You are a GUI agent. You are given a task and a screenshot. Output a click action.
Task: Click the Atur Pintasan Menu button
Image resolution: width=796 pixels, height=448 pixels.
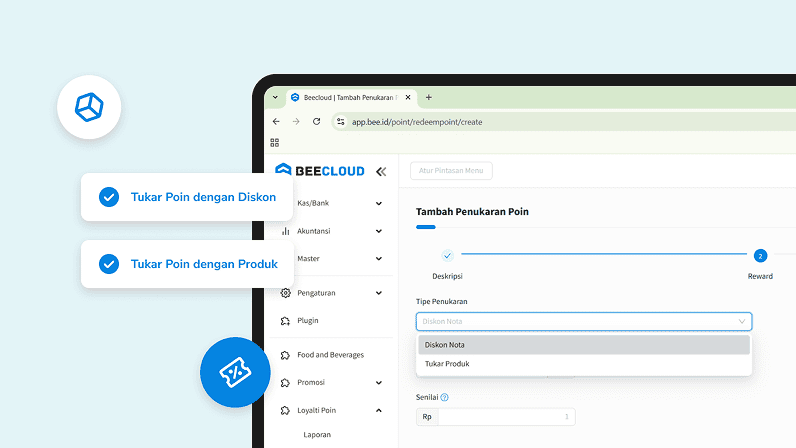tap(451, 171)
